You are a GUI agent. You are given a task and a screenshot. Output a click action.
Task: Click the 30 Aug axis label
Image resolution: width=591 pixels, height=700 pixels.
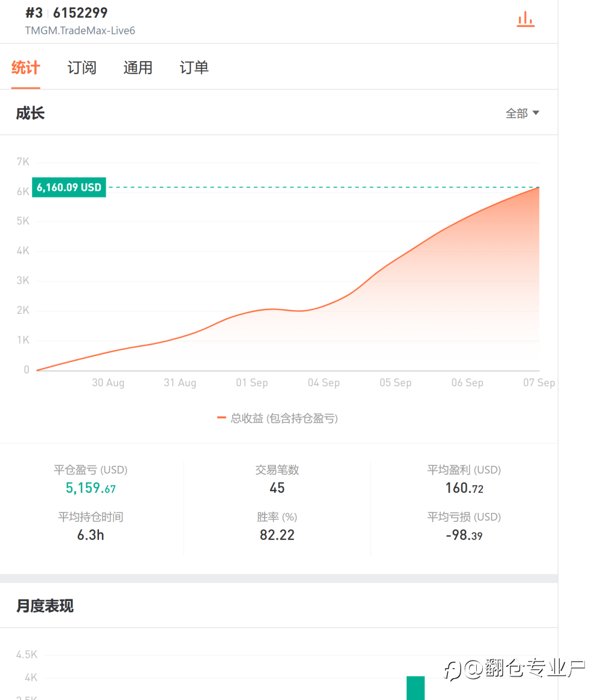pos(108,383)
